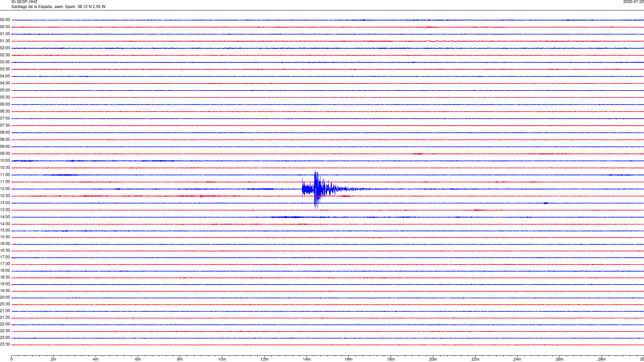
Task: Click the 26m tick on time axis
Action: 559,359
